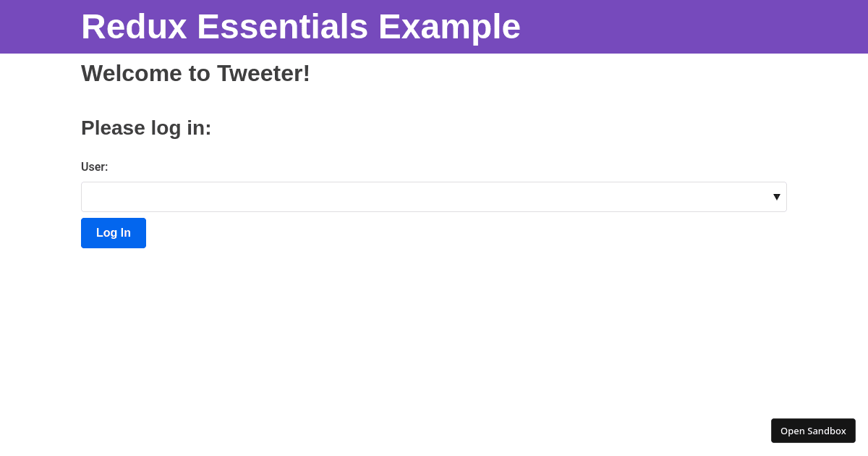868x456 pixels.
Task: Click the user select element under User:
Action: tap(434, 196)
